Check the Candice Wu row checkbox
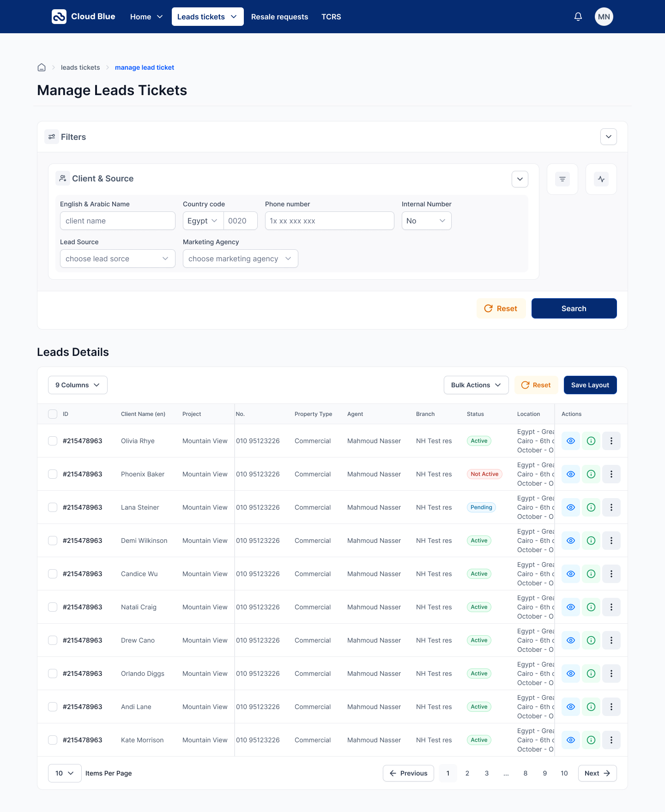 (53, 574)
